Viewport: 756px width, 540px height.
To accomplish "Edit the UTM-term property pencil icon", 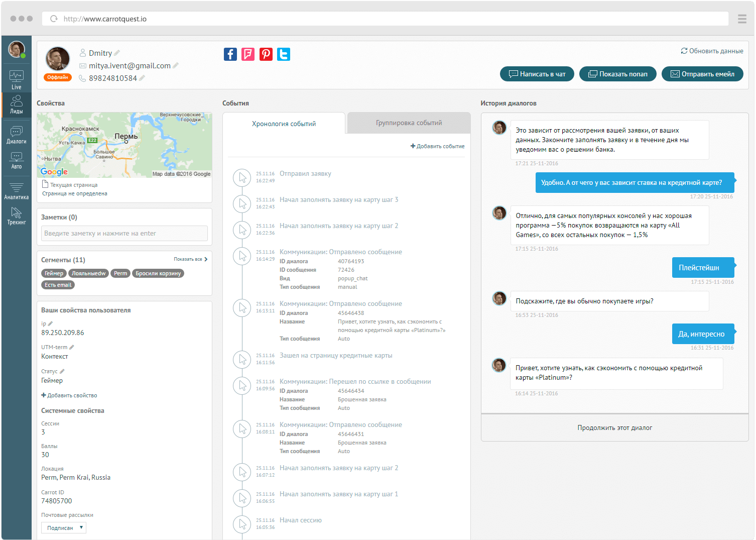I will coord(72,347).
